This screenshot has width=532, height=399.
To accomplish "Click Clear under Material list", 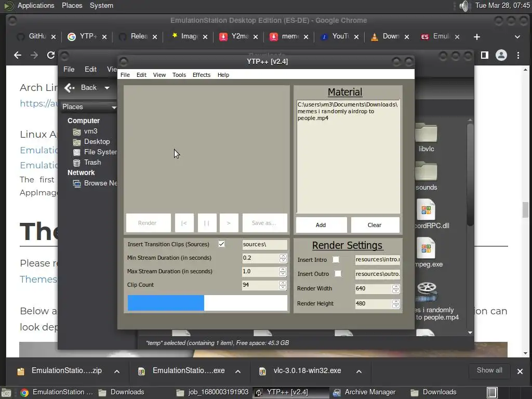I will 375,225.
